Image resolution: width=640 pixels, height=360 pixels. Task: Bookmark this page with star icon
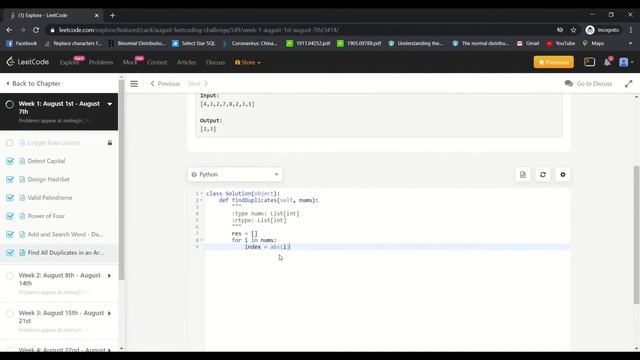(573, 30)
